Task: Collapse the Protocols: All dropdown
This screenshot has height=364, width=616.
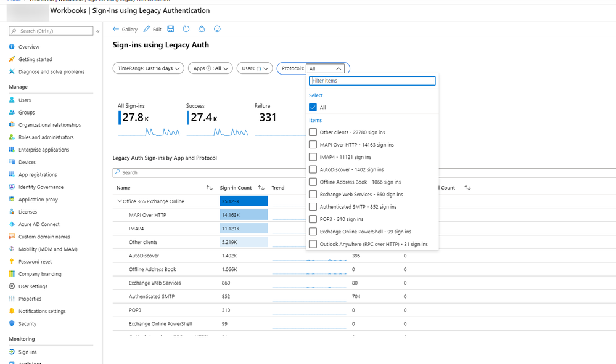Action: tap(326, 68)
